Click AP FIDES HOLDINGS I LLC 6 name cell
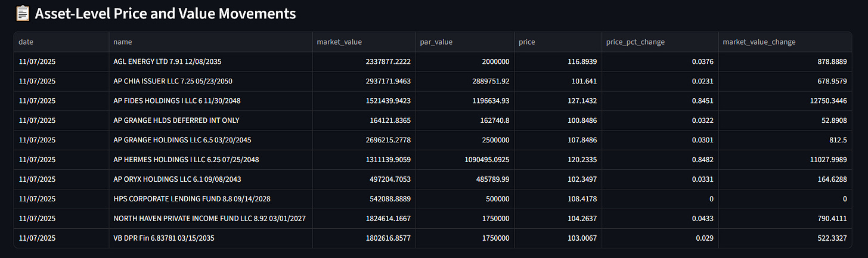This screenshot has width=868, height=258. pyautogui.click(x=210, y=101)
